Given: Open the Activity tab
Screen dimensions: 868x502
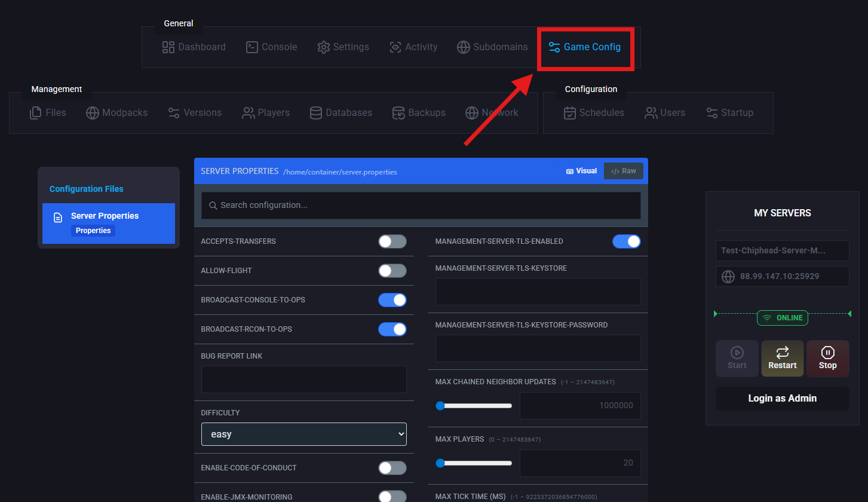Looking at the screenshot, I should click(x=413, y=47).
